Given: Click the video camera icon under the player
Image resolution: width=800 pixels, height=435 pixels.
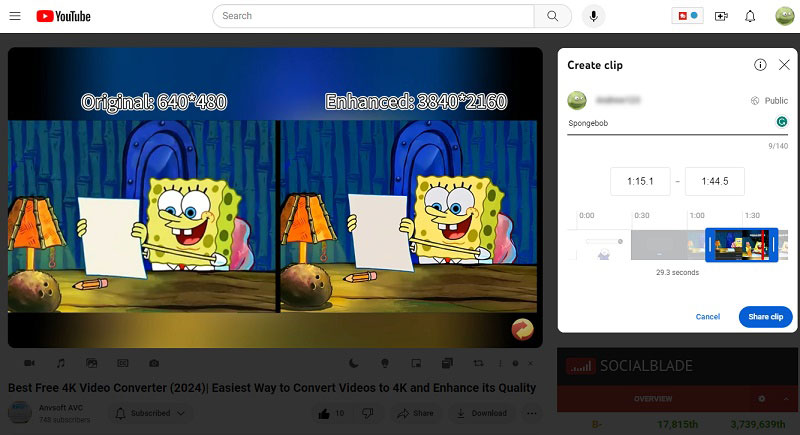Looking at the screenshot, I should pos(30,363).
